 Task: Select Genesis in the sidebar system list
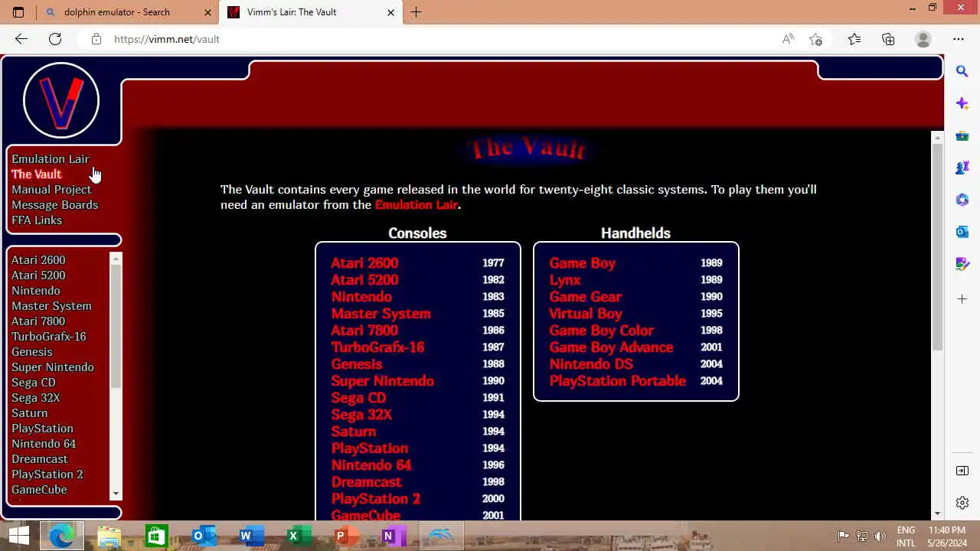point(32,352)
